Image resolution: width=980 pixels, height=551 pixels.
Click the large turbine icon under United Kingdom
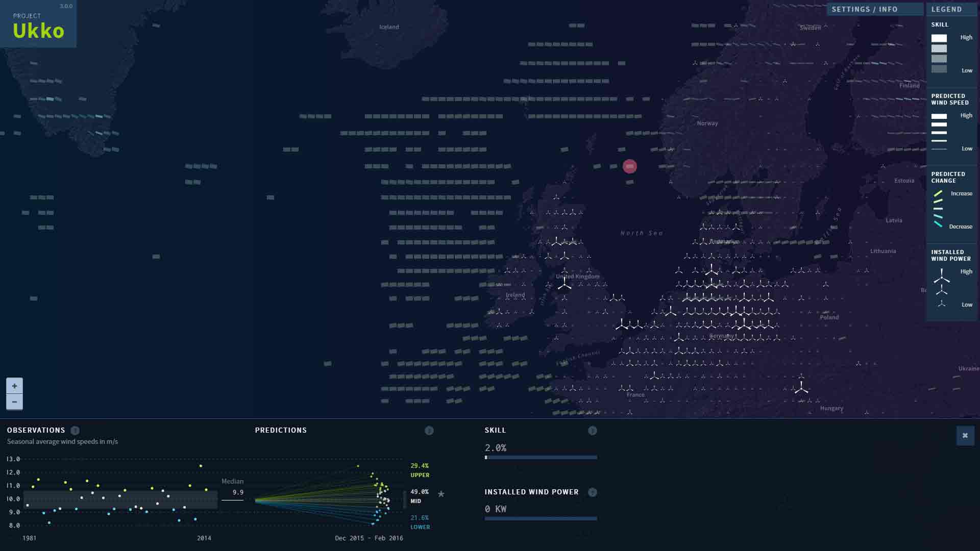(x=565, y=284)
